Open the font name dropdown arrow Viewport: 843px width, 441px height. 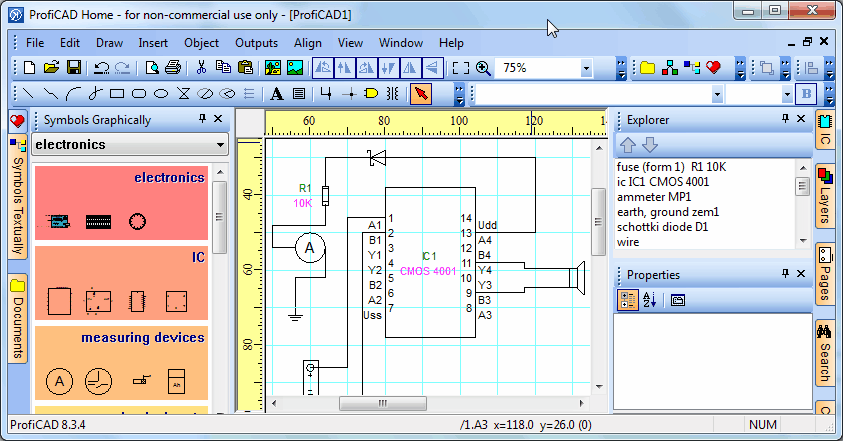point(717,95)
